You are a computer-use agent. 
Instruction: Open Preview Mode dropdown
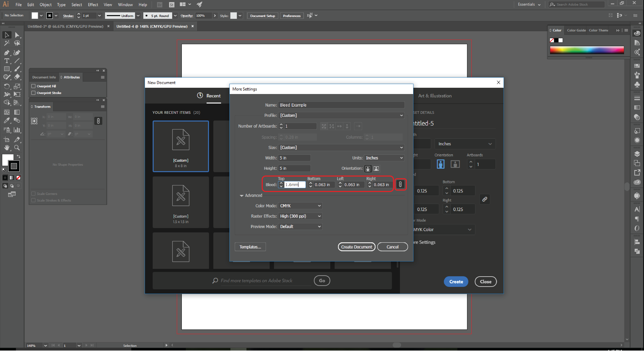pos(300,227)
